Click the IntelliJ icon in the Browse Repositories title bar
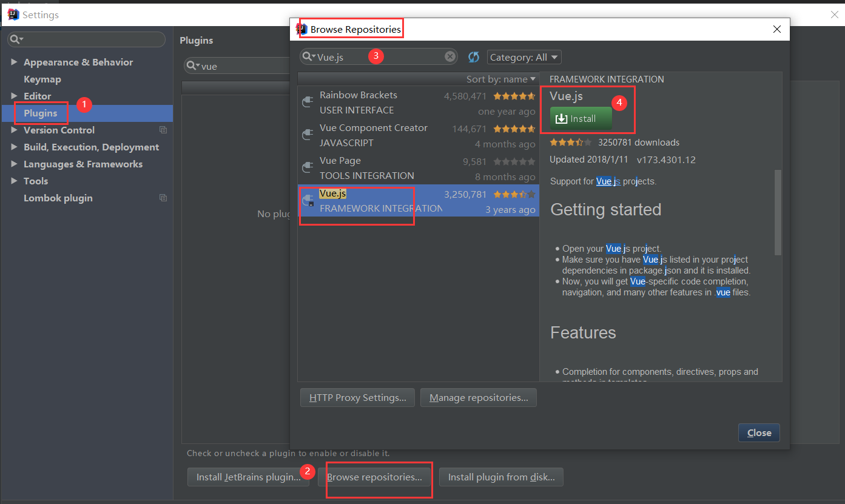The image size is (845, 504). click(301, 29)
